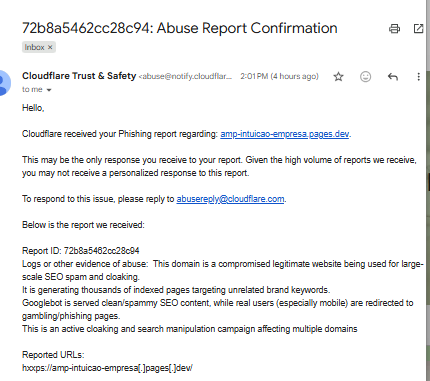430x381 pixels.
Task: Click the "to me" recipient text
Action: tap(32, 90)
